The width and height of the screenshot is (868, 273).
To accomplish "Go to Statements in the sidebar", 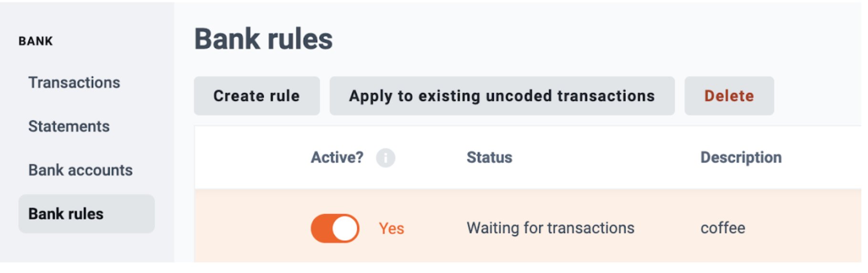I will pyautogui.click(x=69, y=126).
